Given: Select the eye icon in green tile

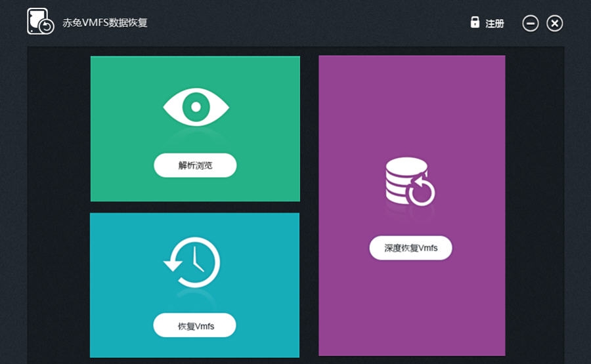Looking at the screenshot, I should pos(196,107).
